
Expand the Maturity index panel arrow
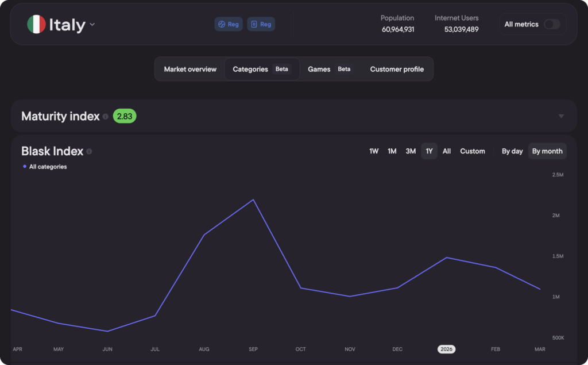click(561, 116)
